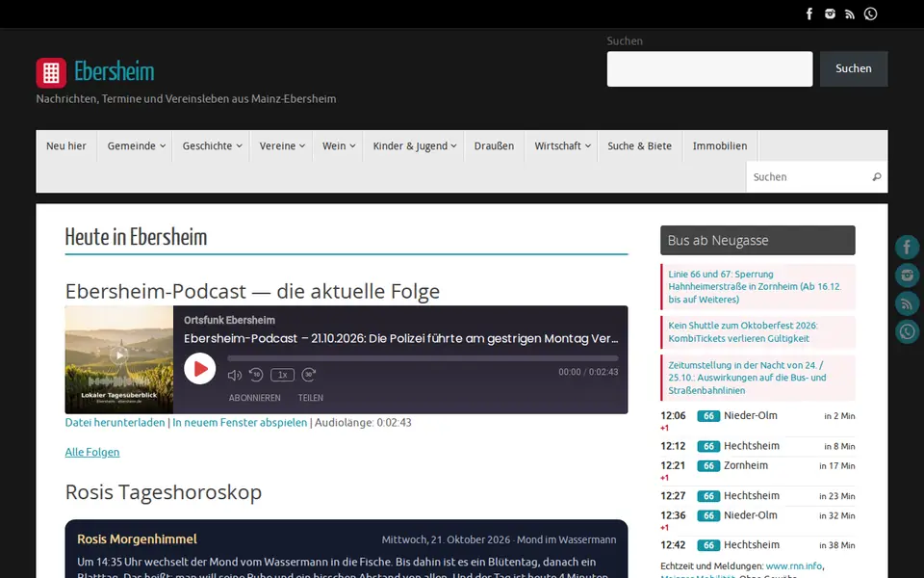Open floating Instagram button at right edge
924x578 pixels.
point(907,275)
